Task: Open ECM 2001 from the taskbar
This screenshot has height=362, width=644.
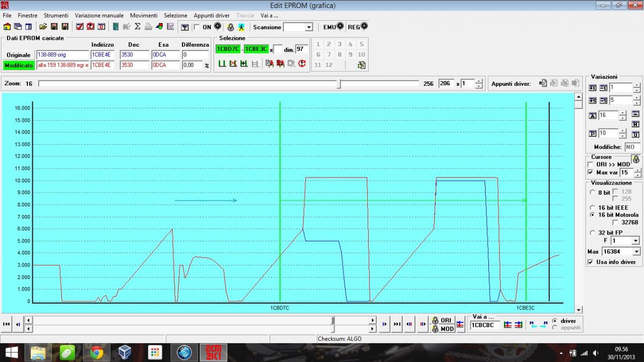Action: click(x=214, y=352)
